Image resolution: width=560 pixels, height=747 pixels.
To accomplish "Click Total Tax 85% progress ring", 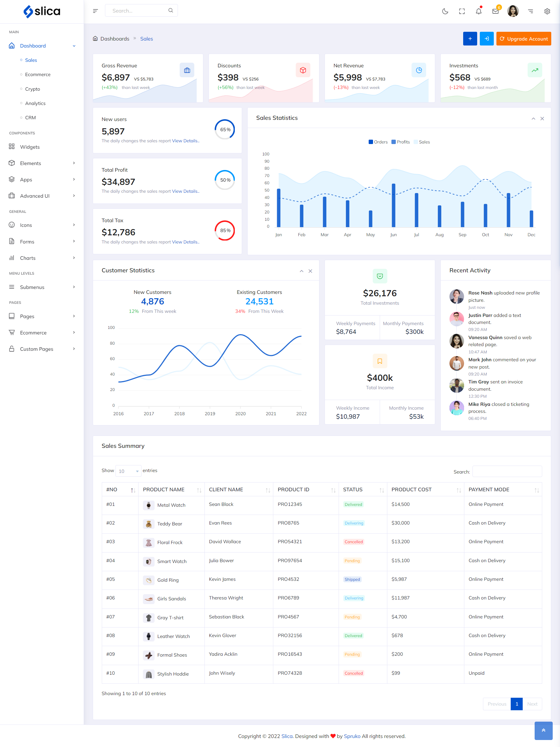I will point(225,231).
